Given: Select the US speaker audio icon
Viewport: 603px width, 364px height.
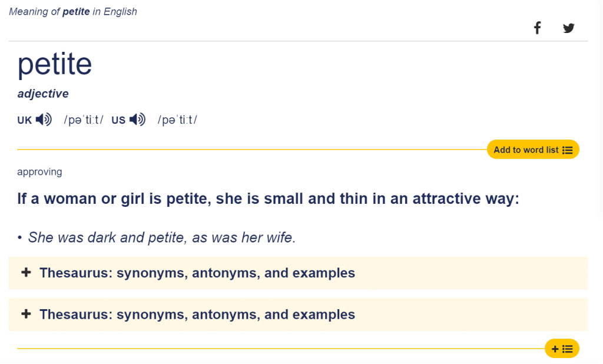Looking at the screenshot, I should click(137, 119).
